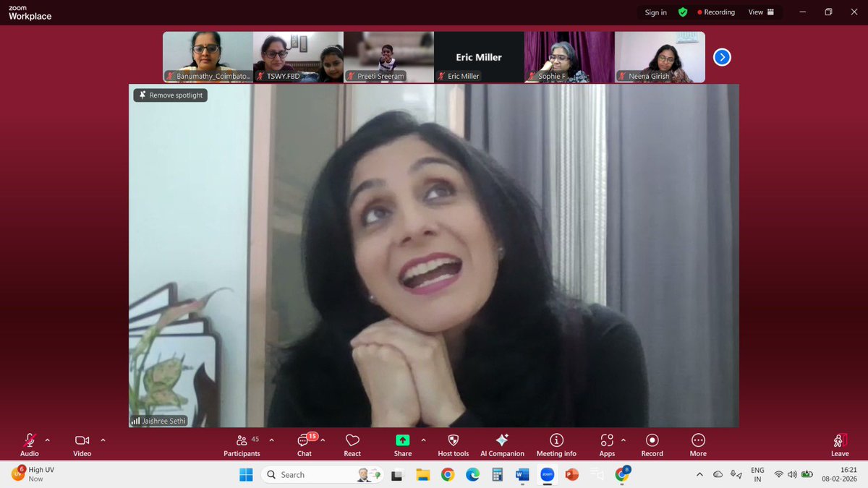Click the Leave meeting icon
868x488 pixels.
tap(840, 440)
